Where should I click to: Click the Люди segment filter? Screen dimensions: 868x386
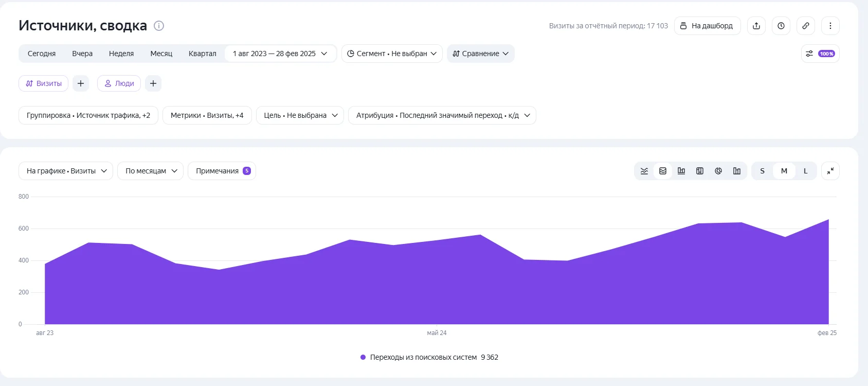click(x=119, y=83)
